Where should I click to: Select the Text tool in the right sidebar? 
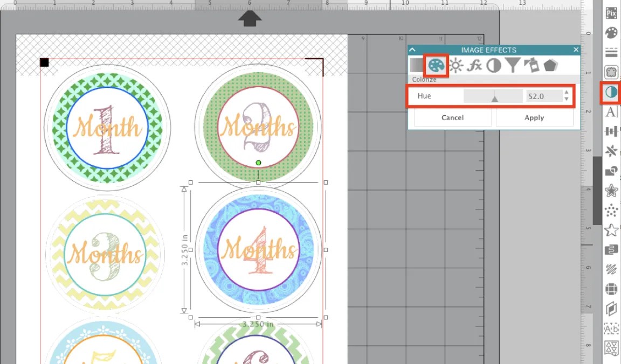(x=611, y=111)
